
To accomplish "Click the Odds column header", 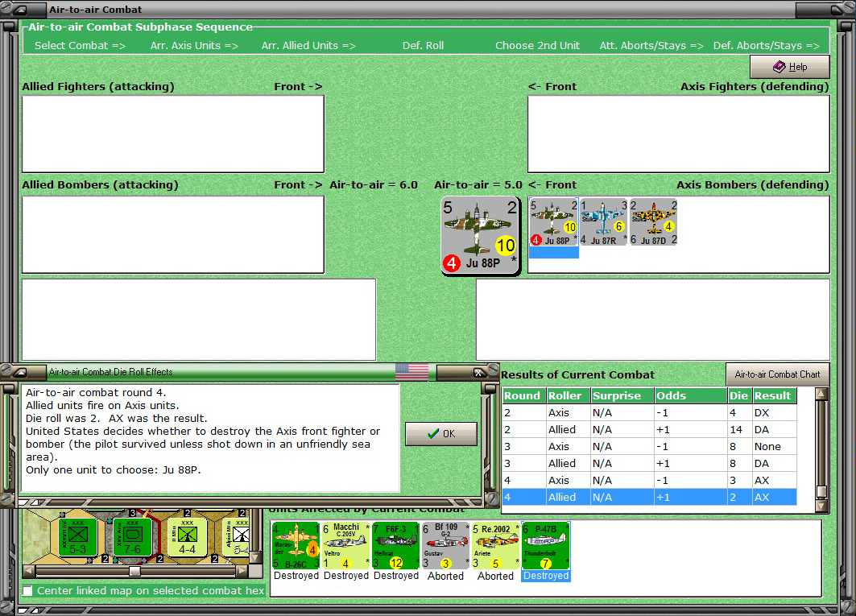I will (x=691, y=395).
